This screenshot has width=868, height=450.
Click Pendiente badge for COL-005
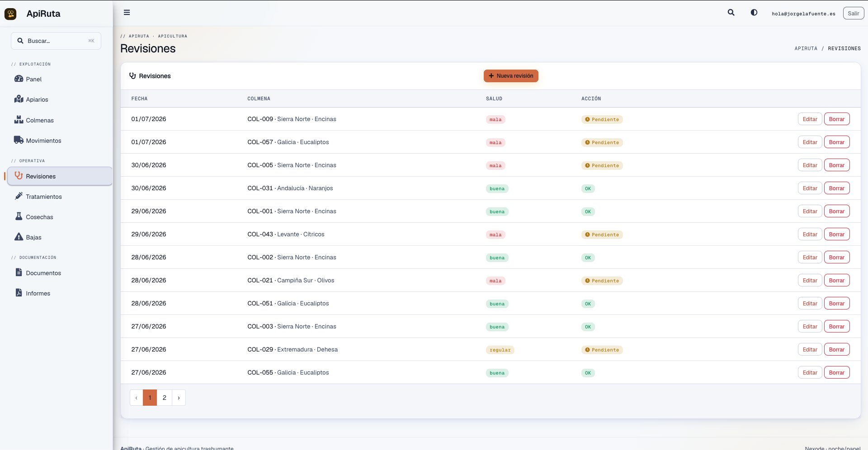tap(602, 165)
